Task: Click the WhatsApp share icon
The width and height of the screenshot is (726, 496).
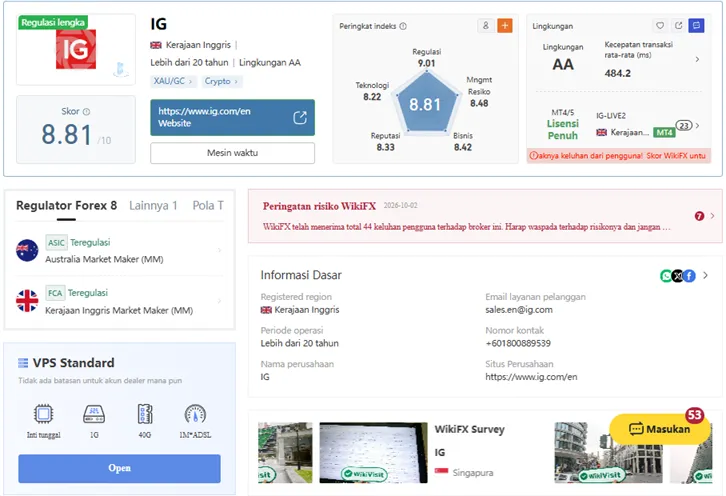Action: tap(666, 276)
